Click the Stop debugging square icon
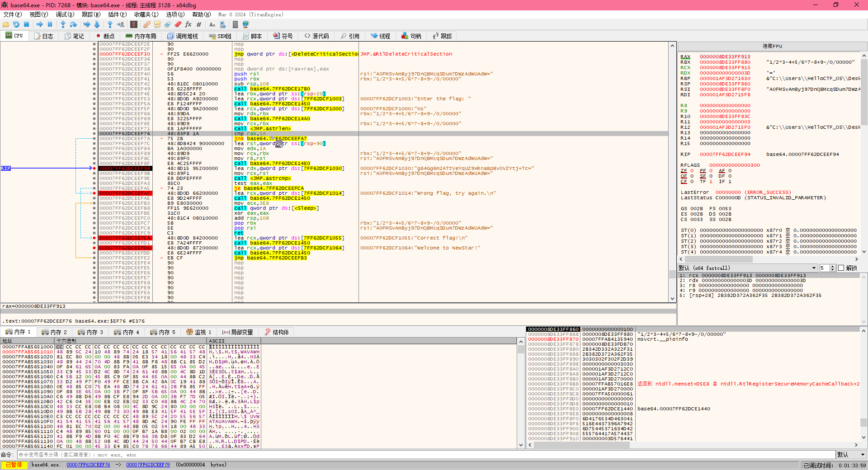 point(26,24)
